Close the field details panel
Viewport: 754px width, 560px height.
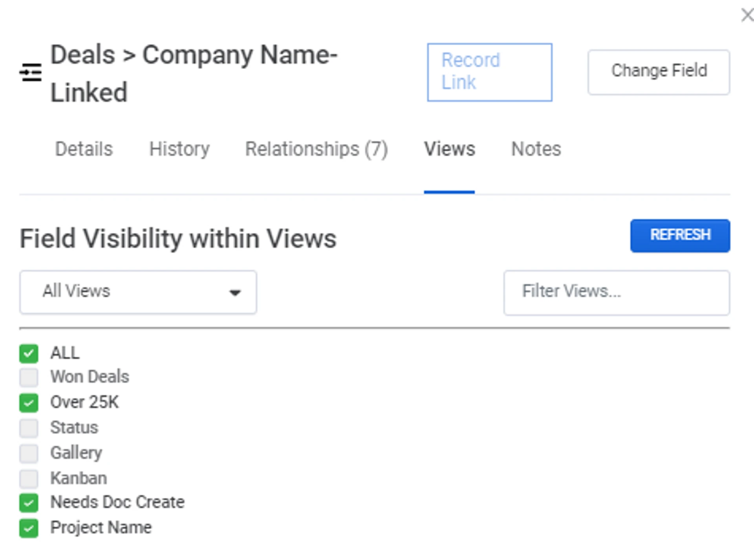tap(746, 16)
